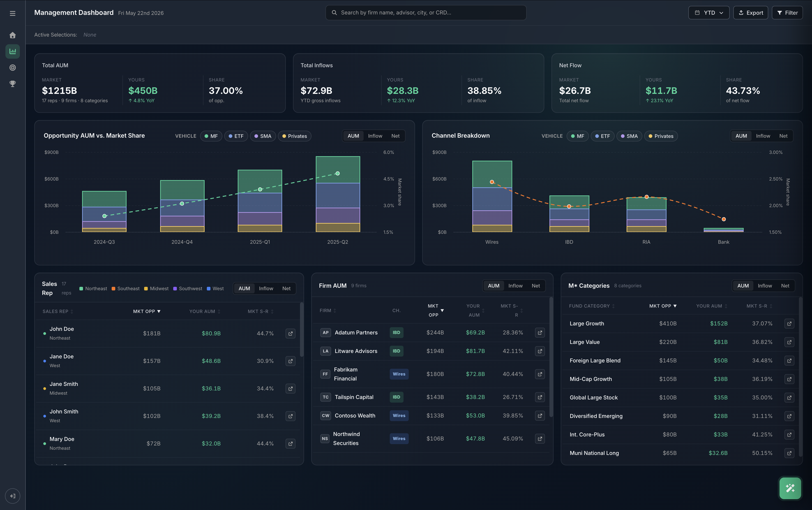Toggle SMA vehicle in Opportunity AUM chart
Viewport: 812px width, 510px height.
tap(263, 136)
